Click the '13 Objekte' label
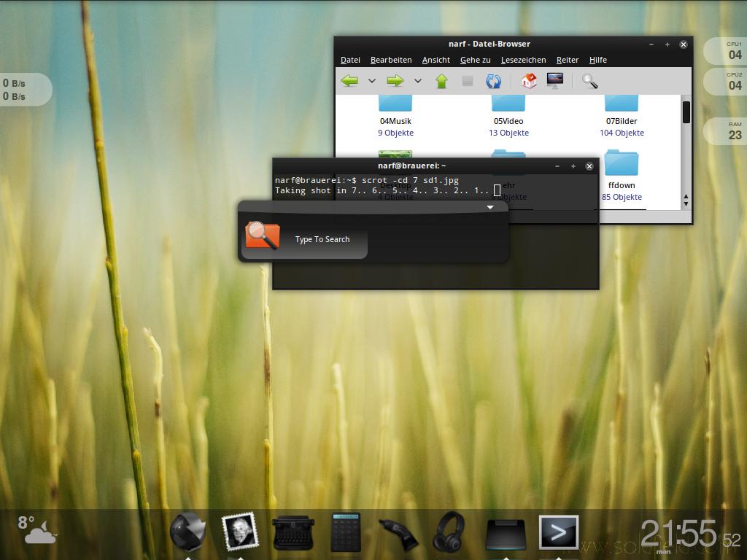Image resolution: width=747 pixels, height=560 pixels. click(x=508, y=133)
